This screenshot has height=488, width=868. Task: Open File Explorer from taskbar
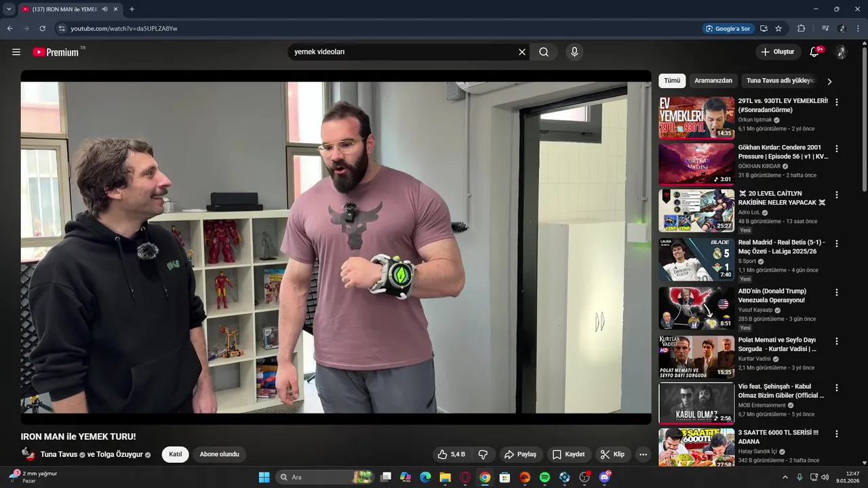[x=445, y=477]
